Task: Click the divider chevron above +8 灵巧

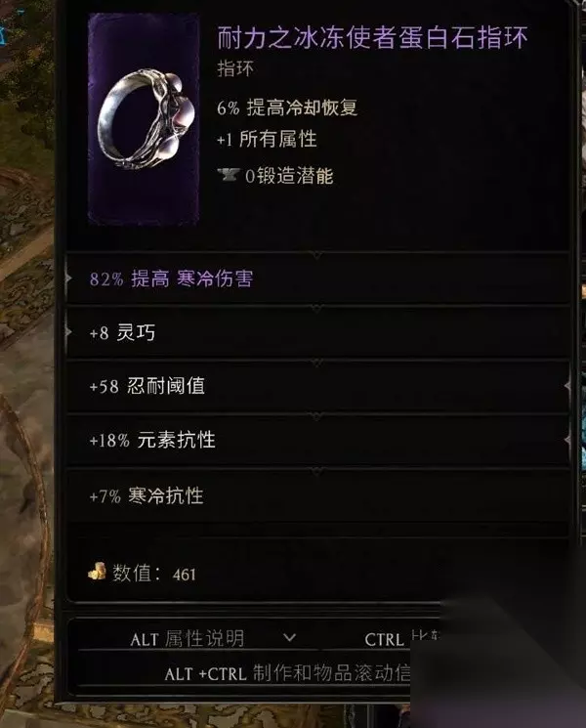Action: tap(317, 308)
